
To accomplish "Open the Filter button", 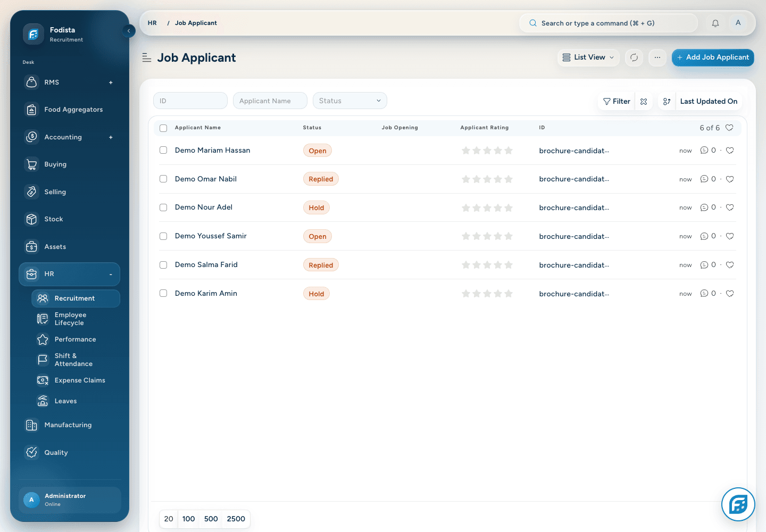I will (x=617, y=102).
